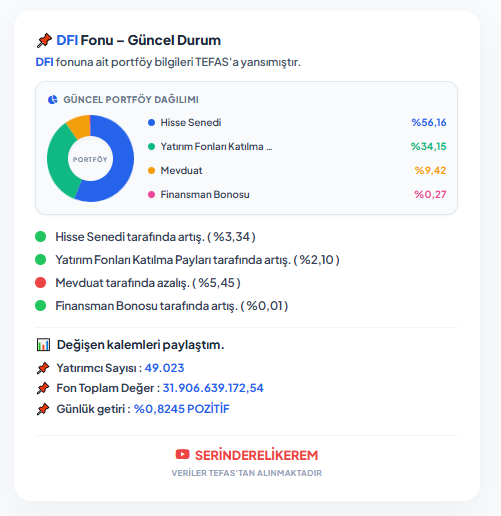The height and width of the screenshot is (516, 501).
Task: Click the orange legend dot for Mevduat
Action: point(151,171)
